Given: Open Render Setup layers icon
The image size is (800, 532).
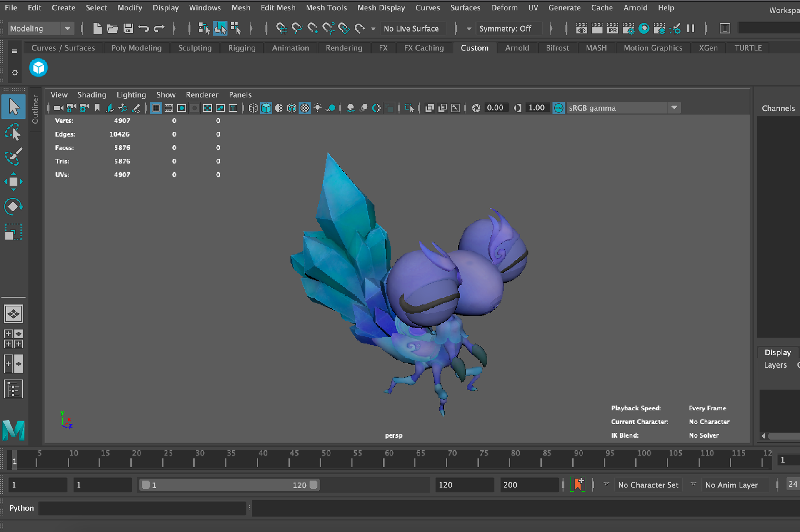Looking at the screenshot, I should (x=660, y=28).
